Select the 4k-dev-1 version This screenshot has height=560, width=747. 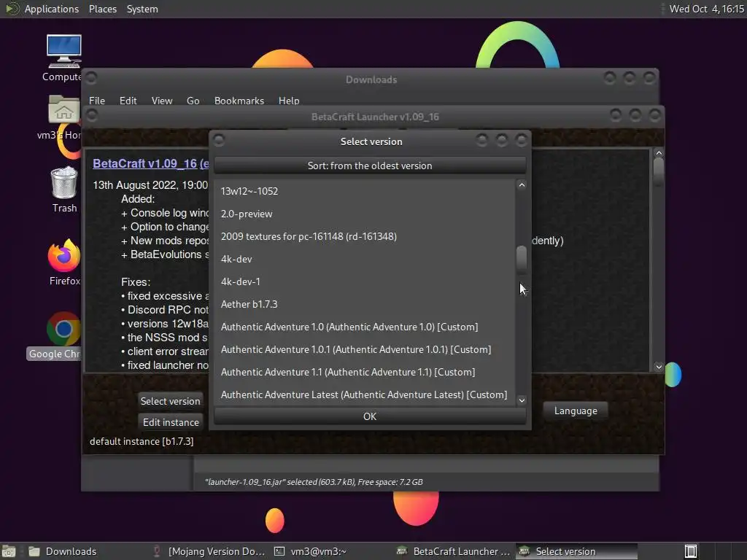pyautogui.click(x=365, y=281)
